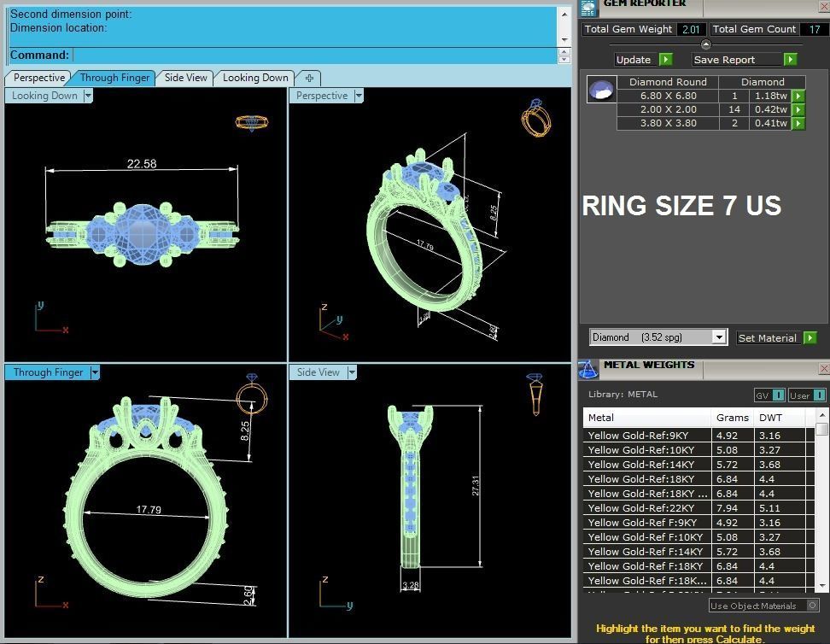Image resolution: width=830 pixels, height=644 pixels.
Task: Open the Through Finger viewport dropdown arrow
Action: pyautogui.click(x=95, y=372)
